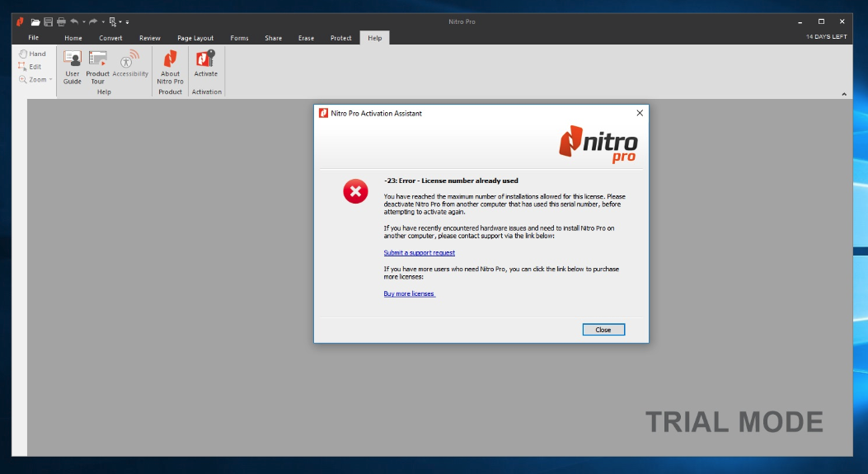This screenshot has width=868, height=474.
Task: Select the Edit tool
Action: (x=30, y=67)
